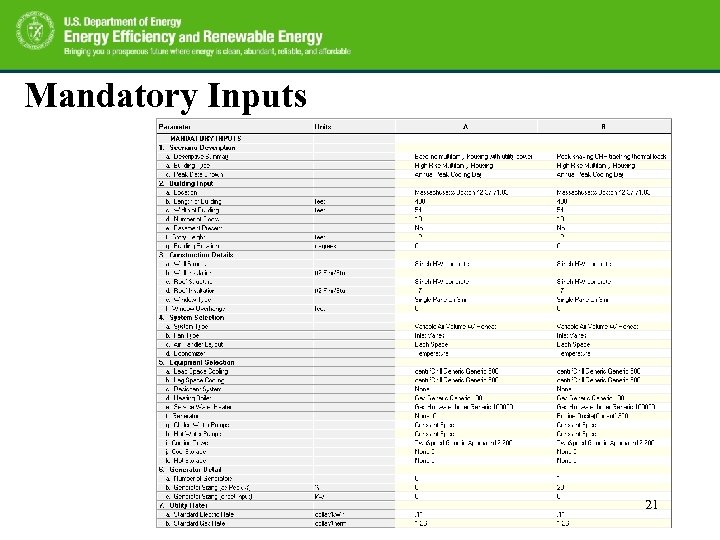Screen dimensions: 720x540
Task: Click the 'MANDATORY INPUTS' table heading row
Action: (413, 138)
